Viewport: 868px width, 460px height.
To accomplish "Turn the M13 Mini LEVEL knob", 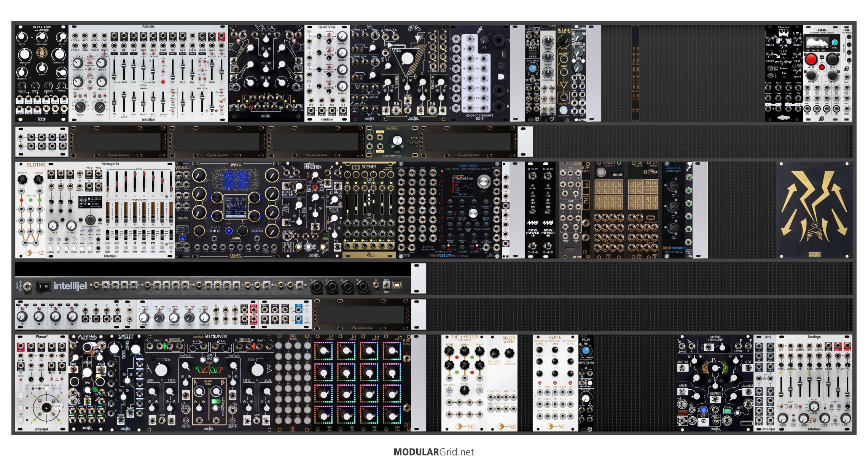I will (x=564, y=41).
